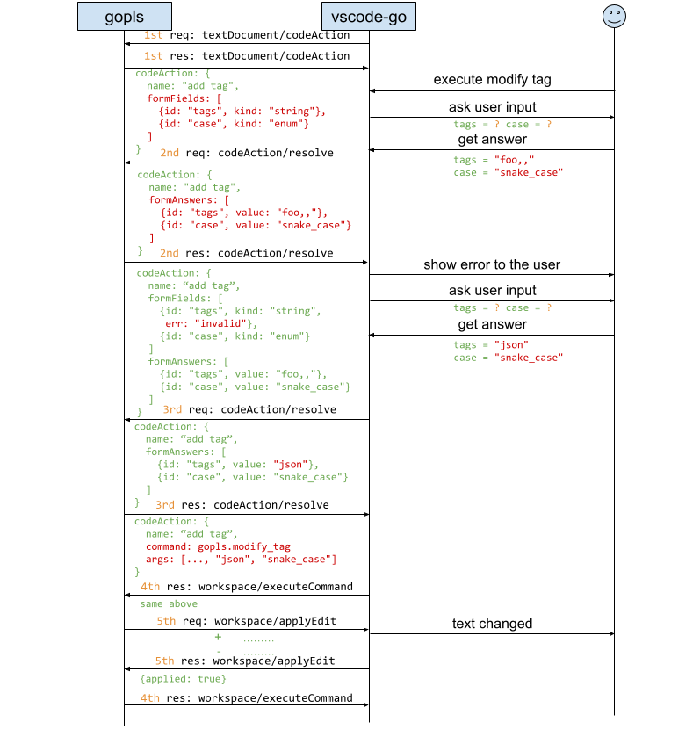
Task: Select the gopls participant box
Action: tap(125, 17)
